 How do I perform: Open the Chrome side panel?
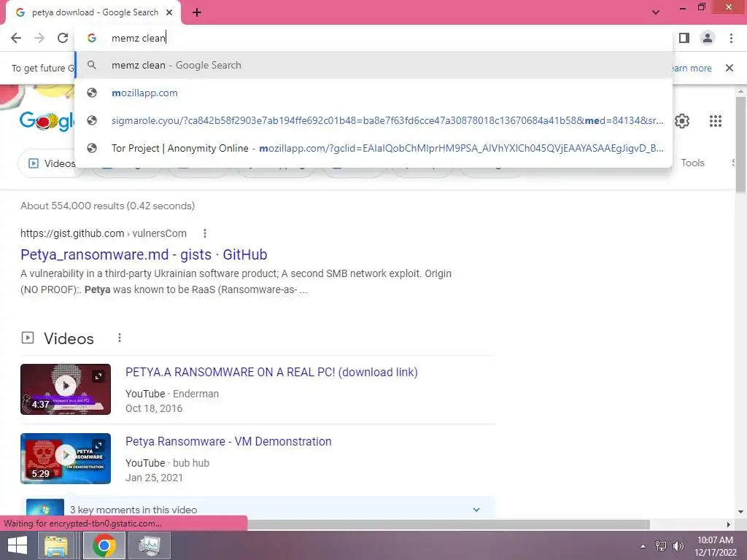(x=684, y=38)
